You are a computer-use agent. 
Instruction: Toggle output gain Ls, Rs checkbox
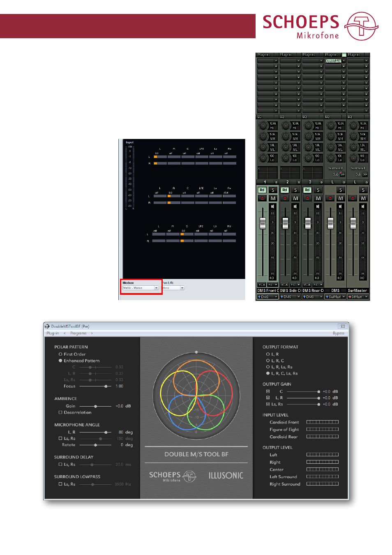tap(268, 404)
